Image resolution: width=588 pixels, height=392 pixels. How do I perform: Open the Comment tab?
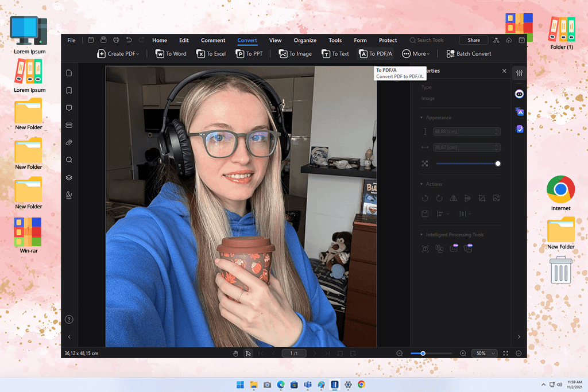pyautogui.click(x=213, y=40)
